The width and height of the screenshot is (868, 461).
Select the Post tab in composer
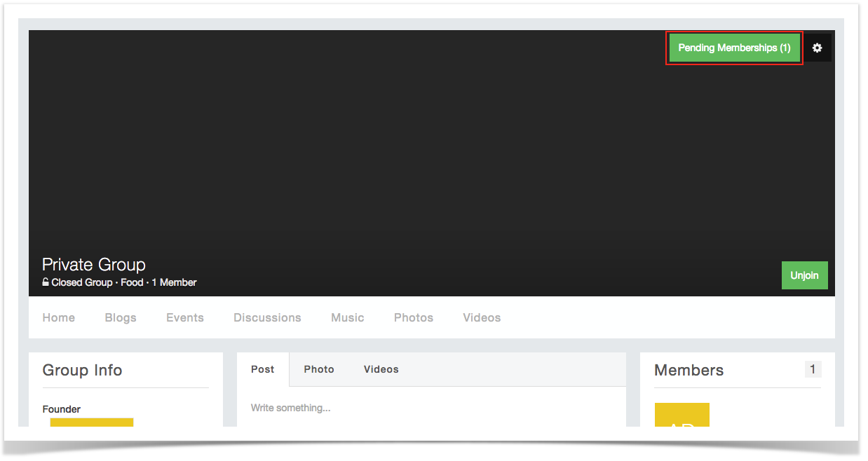263,369
